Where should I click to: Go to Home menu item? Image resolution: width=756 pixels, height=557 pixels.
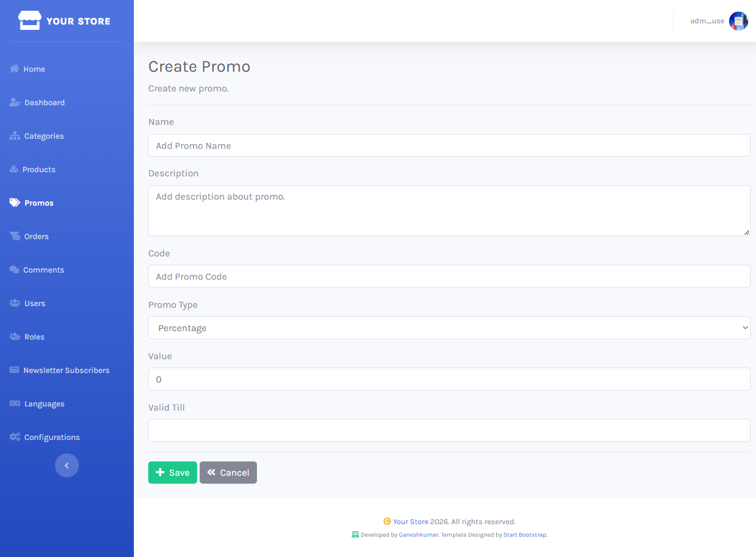pyautogui.click(x=34, y=69)
